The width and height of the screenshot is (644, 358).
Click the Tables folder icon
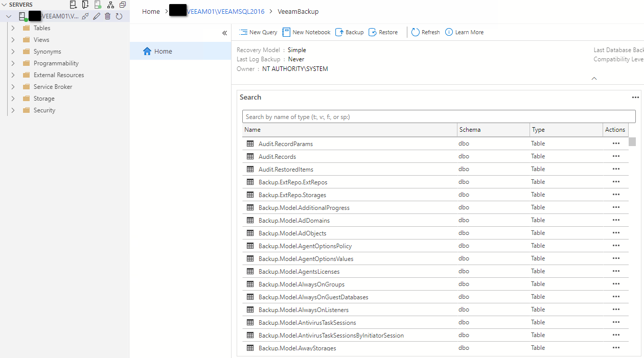tap(27, 28)
